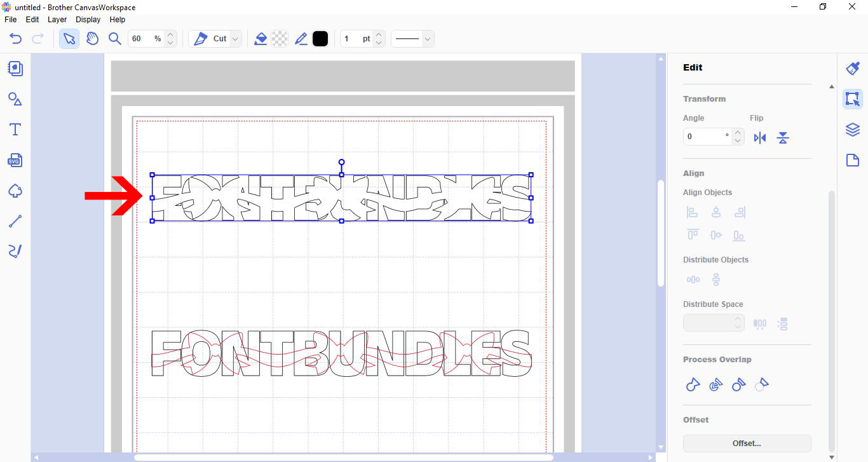Open the line style dropdown
This screenshot has width=868, height=462.
click(x=428, y=39)
